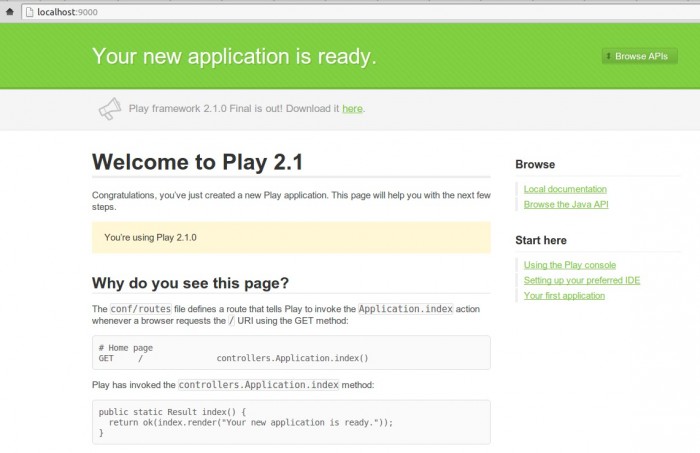The image size is (700, 453).
Task: Open the Your first application link
Action: (x=564, y=296)
